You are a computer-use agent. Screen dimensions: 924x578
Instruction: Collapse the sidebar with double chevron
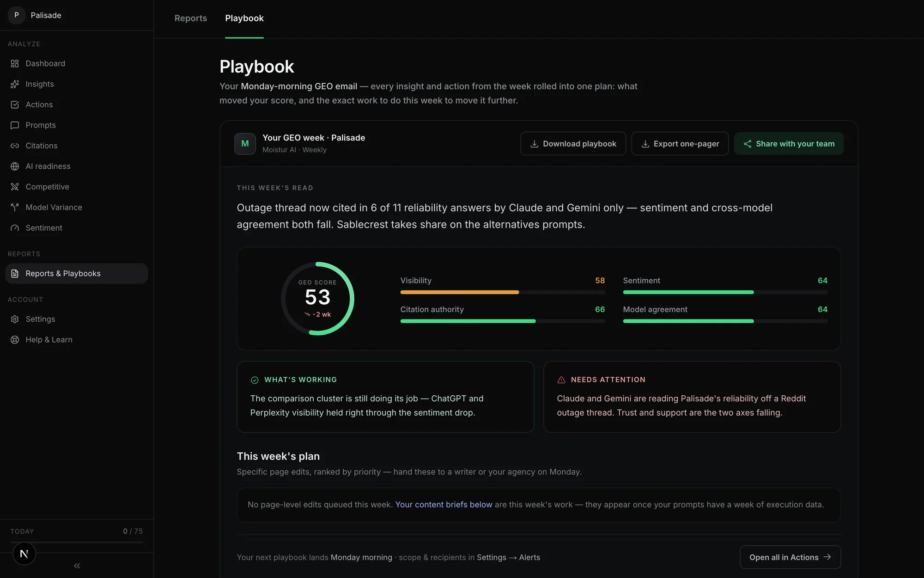pyautogui.click(x=77, y=566)
